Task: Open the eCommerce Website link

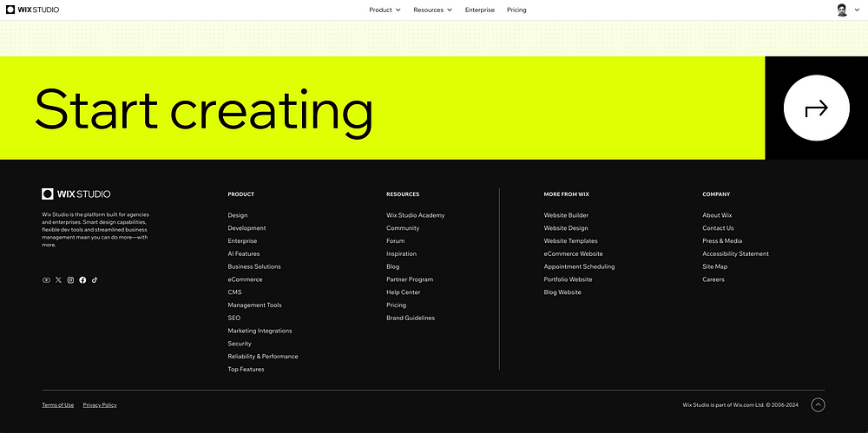Action: [573, 253]
